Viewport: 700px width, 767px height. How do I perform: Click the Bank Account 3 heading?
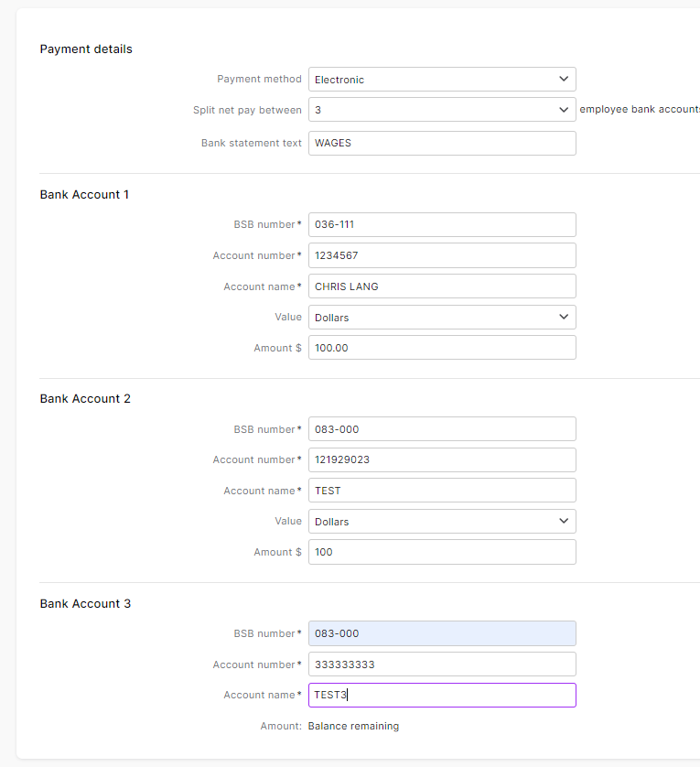85,604
